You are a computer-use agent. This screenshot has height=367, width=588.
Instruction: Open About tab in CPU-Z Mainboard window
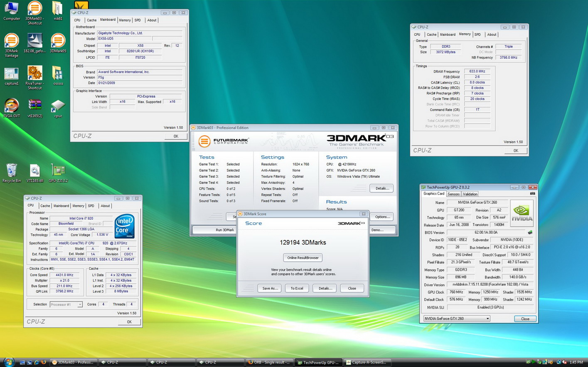point(152,20)
